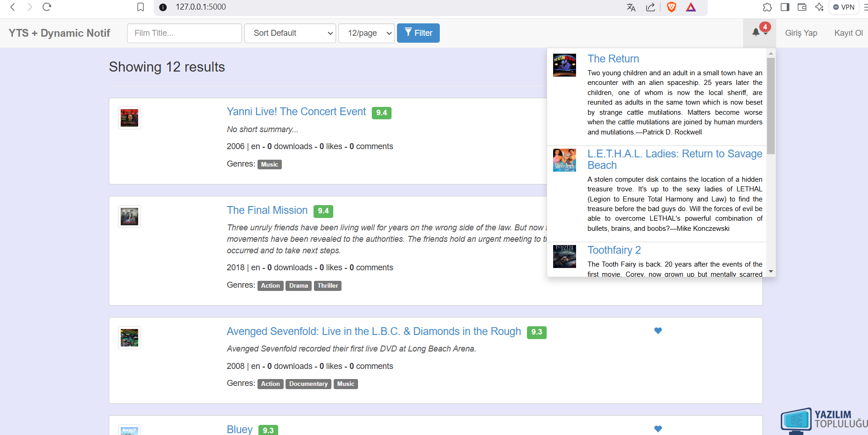Open the YTS + Dynamic Notif home link

click(x=59, y=33)
